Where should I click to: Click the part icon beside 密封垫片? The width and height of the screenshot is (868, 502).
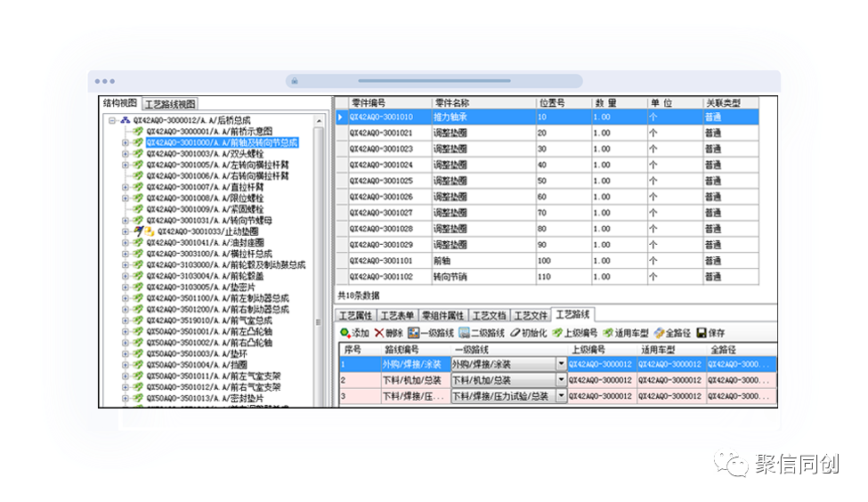click(x=138, y=398)
